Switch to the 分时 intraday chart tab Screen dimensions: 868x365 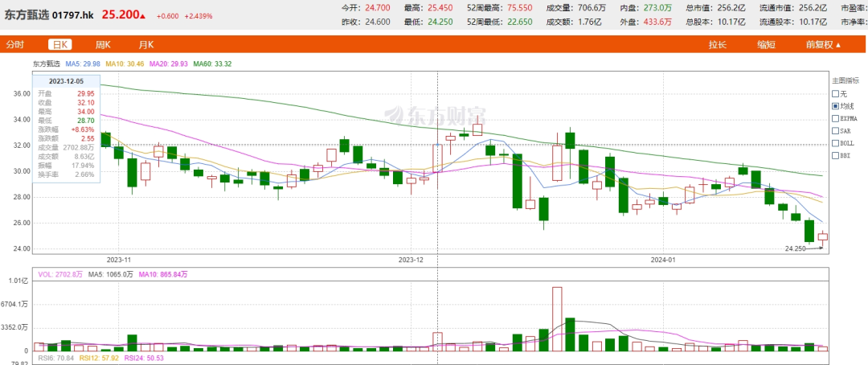[x=15, y=45]
